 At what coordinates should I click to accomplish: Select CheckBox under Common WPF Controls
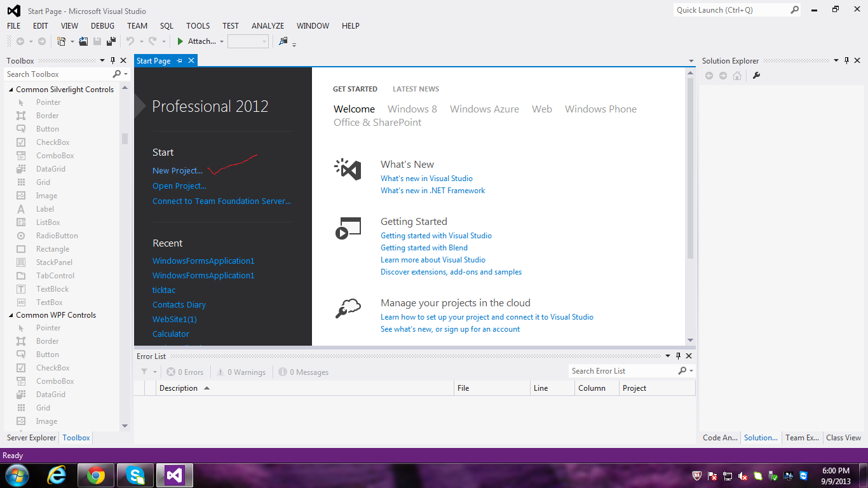pos(53,368)
